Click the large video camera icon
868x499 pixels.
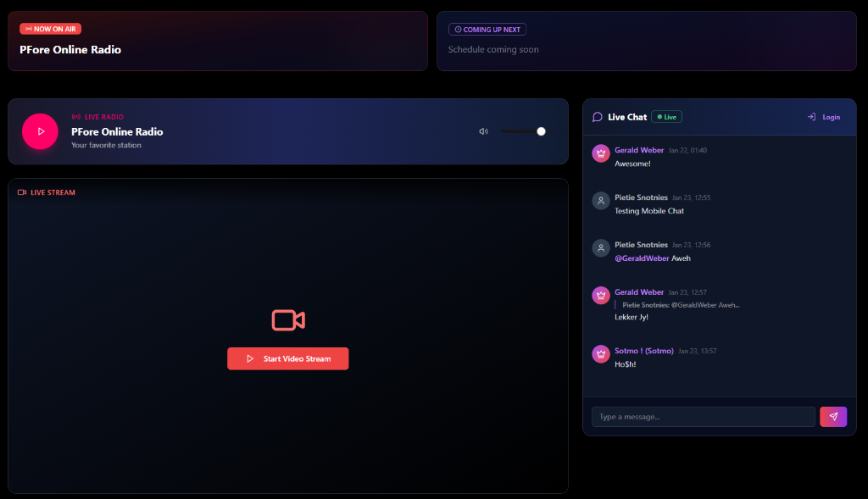click(288, 320)
